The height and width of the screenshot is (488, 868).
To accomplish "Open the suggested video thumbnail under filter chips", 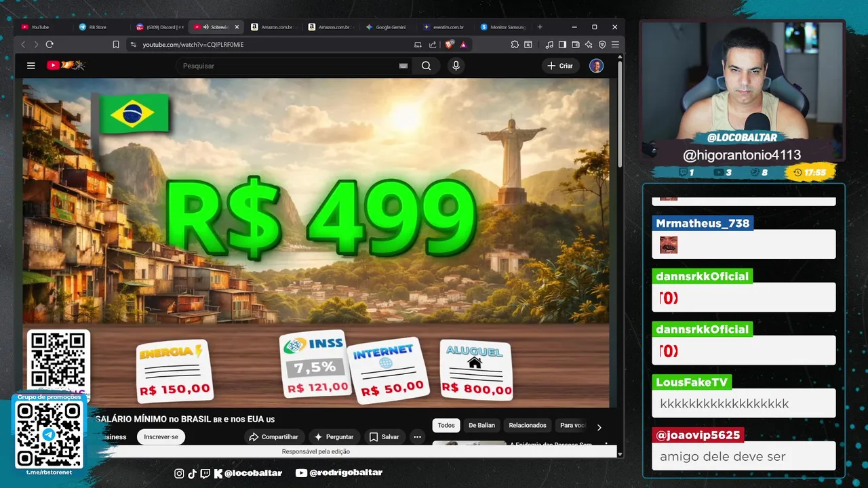I will click(x=469, y=443).
